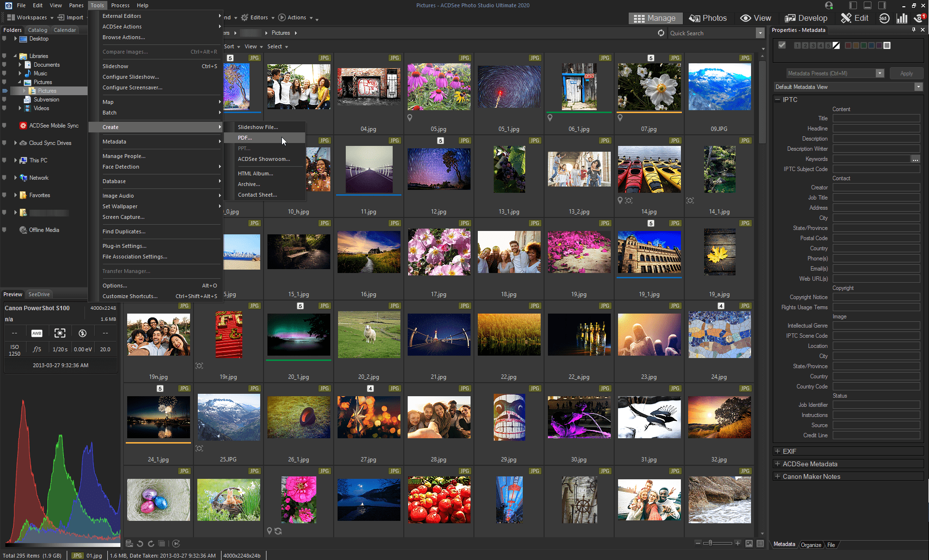Image resolution: width=929 pixels, height=560 pixels.
Task: Open the 365 dashboard icon
Action: (884, 18)
